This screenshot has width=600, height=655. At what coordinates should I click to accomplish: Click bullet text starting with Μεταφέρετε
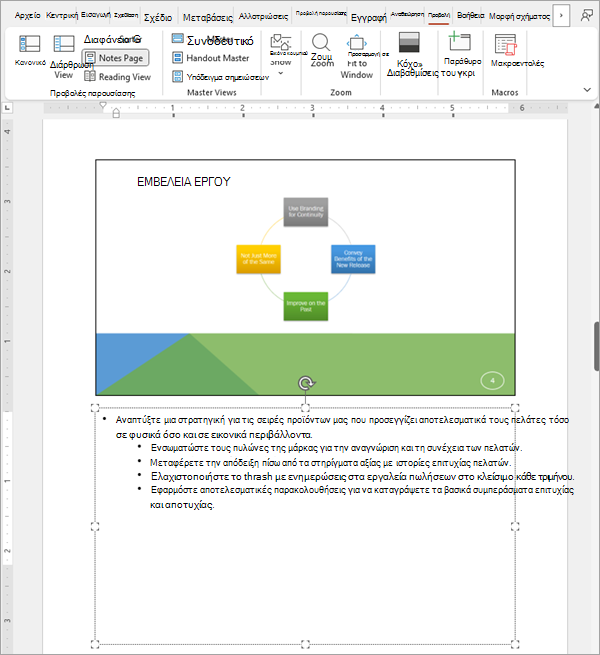point(331,462)
